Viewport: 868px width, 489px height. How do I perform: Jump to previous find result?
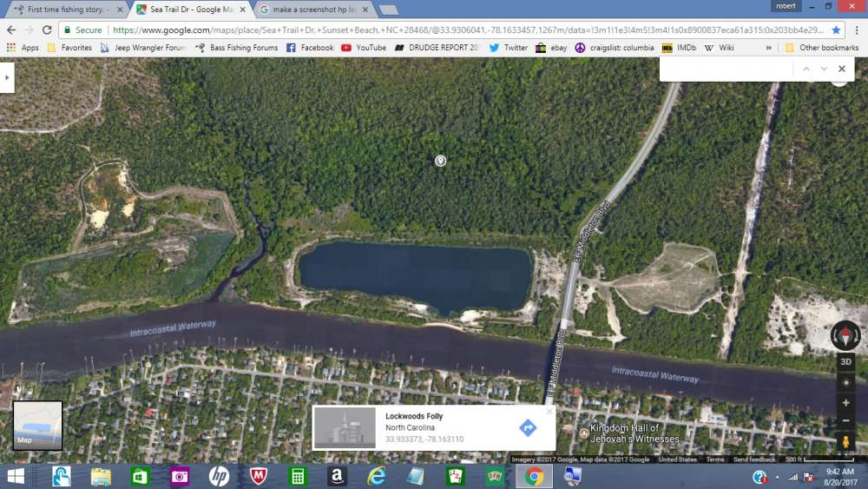(x=806, y=69)
